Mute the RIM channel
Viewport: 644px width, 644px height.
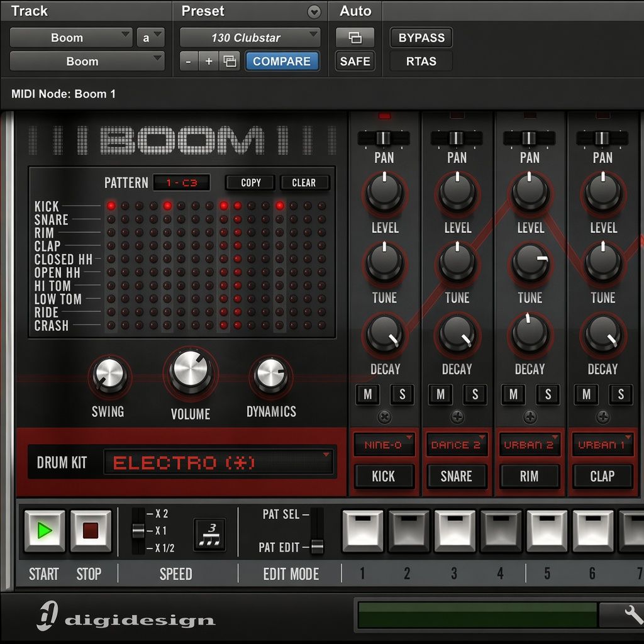pyautogui.click(x=513, y=394)
